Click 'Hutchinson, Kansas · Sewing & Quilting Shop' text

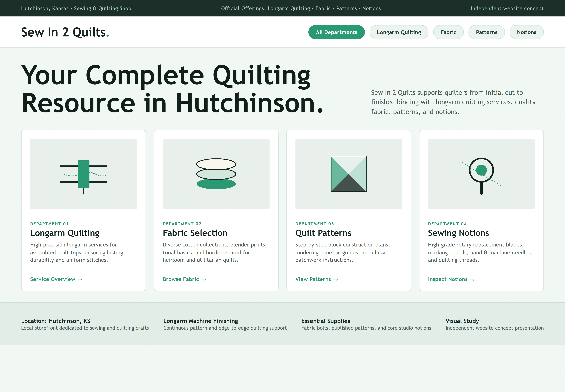(76, 8)
